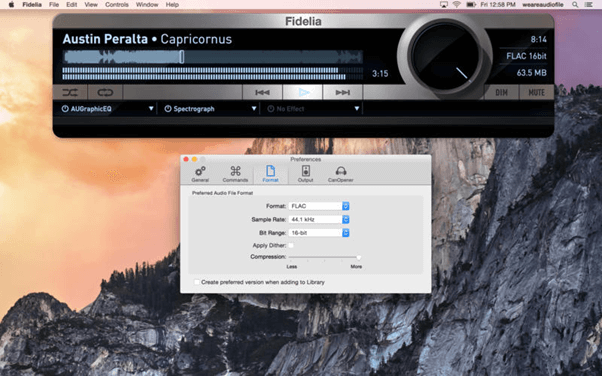602x376 pixels.
Task: Open the Format FLAC dropdown
Action: 319,206
